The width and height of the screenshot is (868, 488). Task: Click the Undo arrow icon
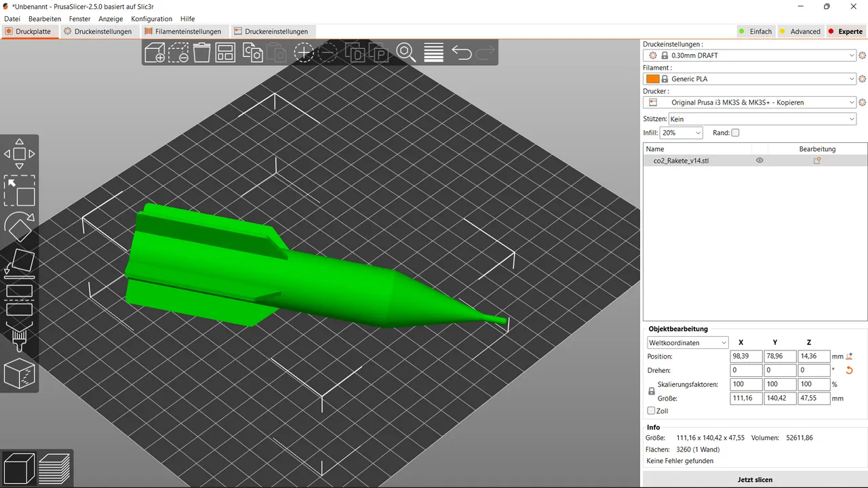461,52
